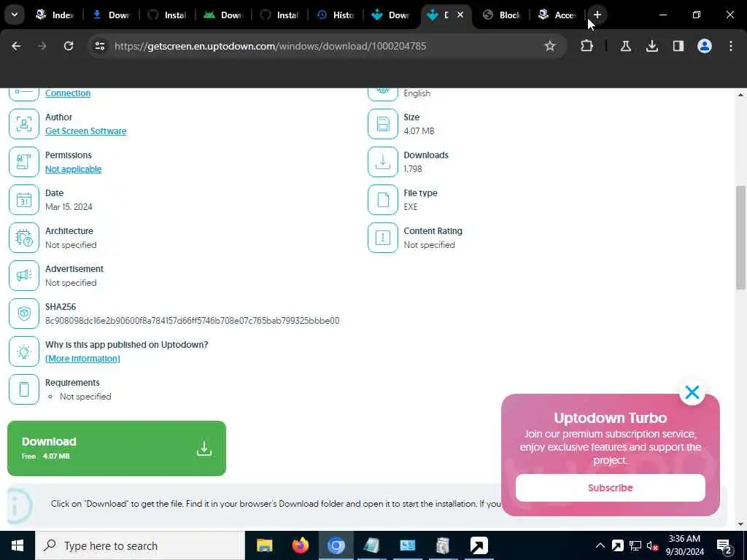Select the EXE file type value
Screen dimensions: 747x560
tap(410, 206)
